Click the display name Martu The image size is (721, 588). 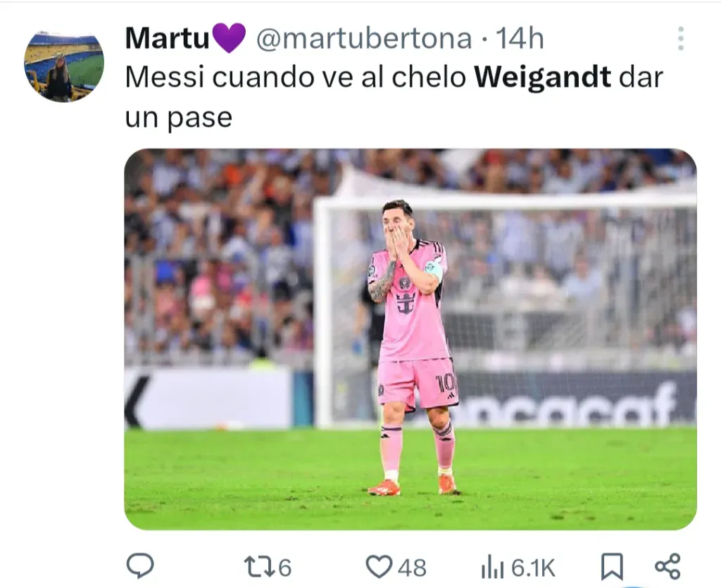pos(168,38)
